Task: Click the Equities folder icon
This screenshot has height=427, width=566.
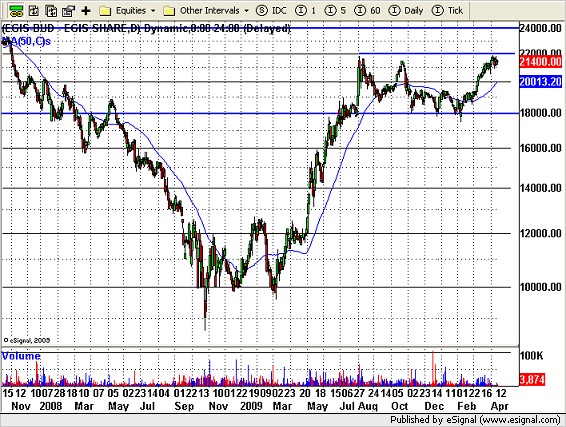Action: coord(105,11)
